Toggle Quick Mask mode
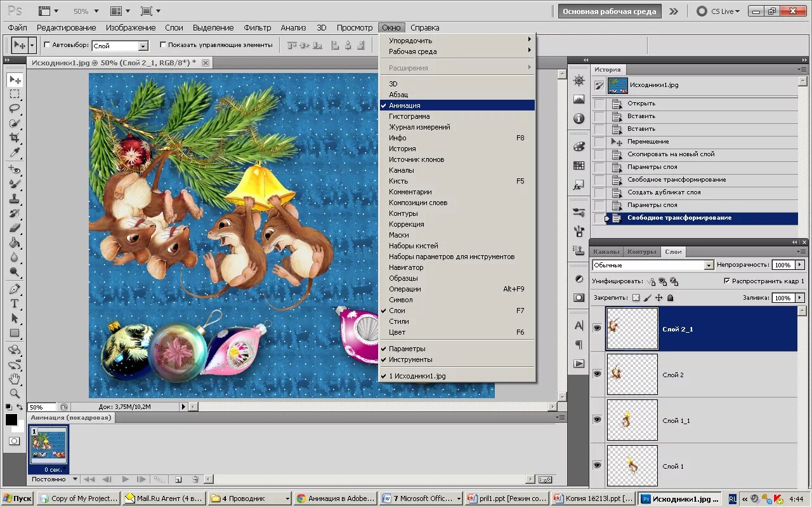This screenshot has height=508, width=812. point(14,441)
